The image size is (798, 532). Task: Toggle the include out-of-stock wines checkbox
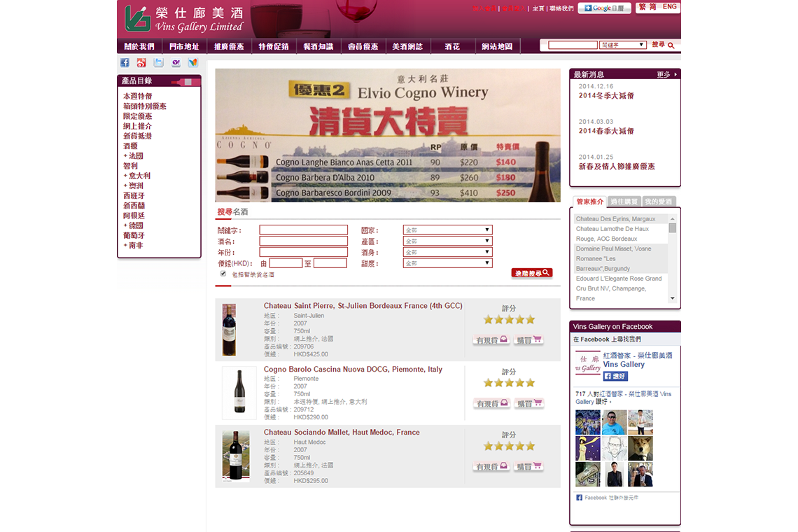click(x=223, y=274)
